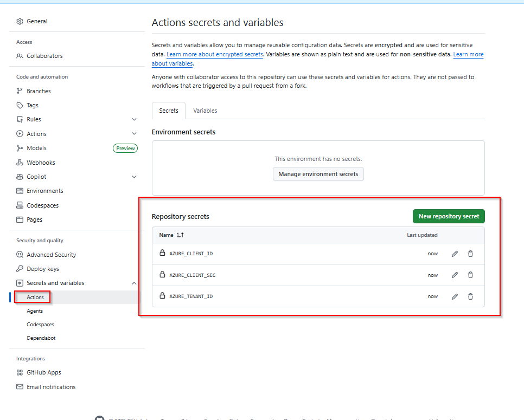Go to the Pages settings
Screen dimensions: 524x420
[x=34, y=219]
